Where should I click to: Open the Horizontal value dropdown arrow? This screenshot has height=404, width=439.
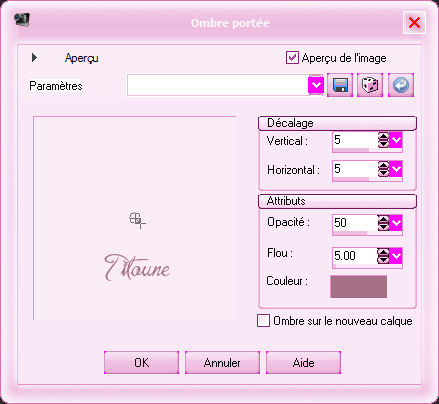tap(396, 169)
